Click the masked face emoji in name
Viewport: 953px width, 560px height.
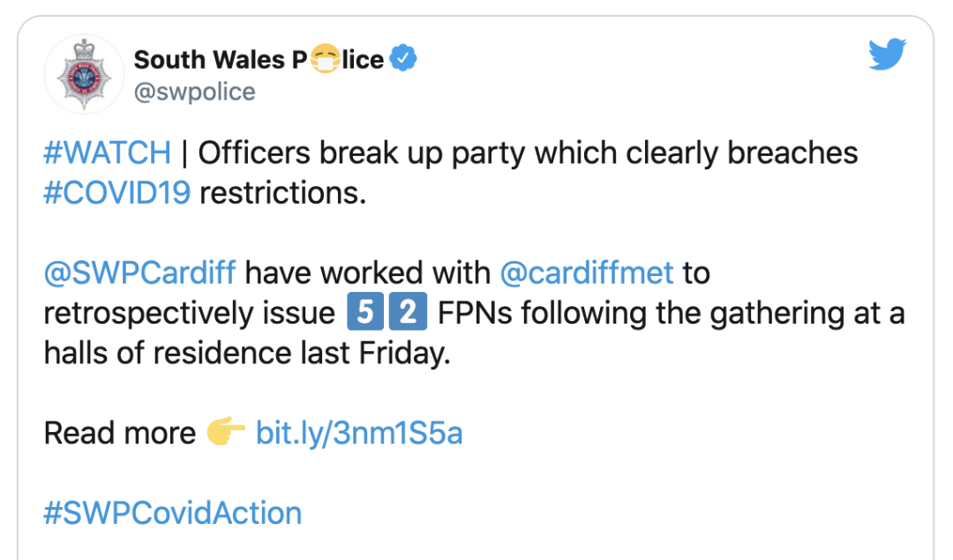pos(326,60)
